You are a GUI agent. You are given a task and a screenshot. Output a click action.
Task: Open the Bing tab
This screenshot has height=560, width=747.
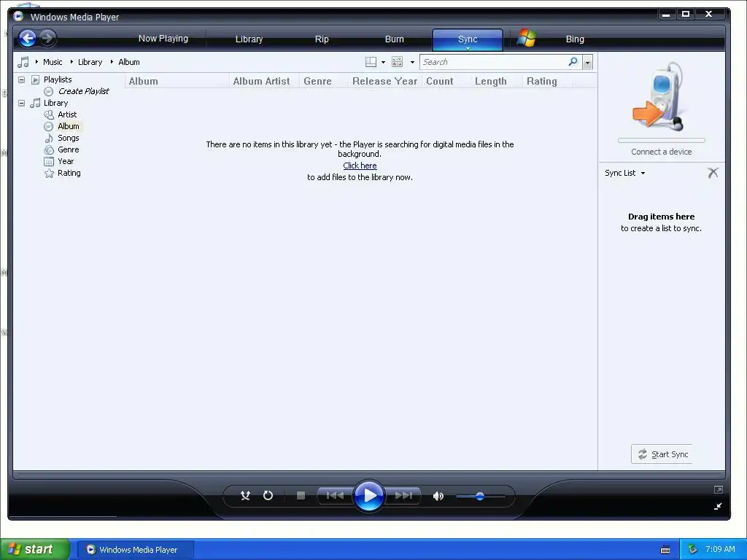pyautogui.click(x=575, y=39)
